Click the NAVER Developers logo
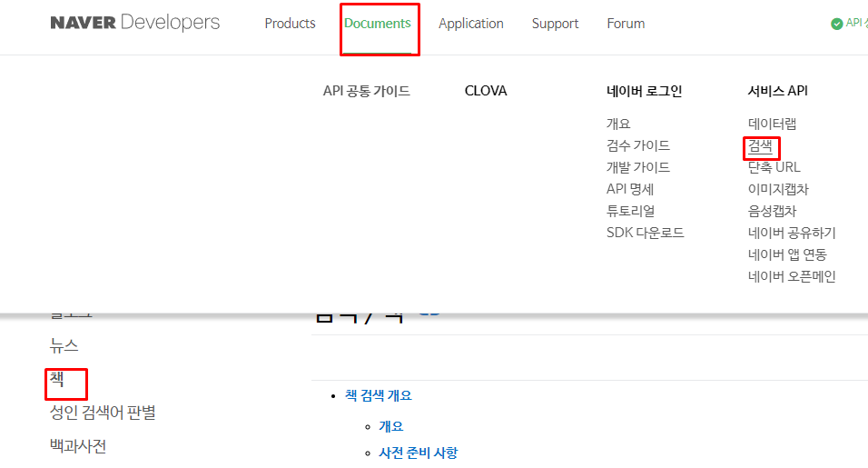The width and height of the screenshot is (868, 468). 135,23
